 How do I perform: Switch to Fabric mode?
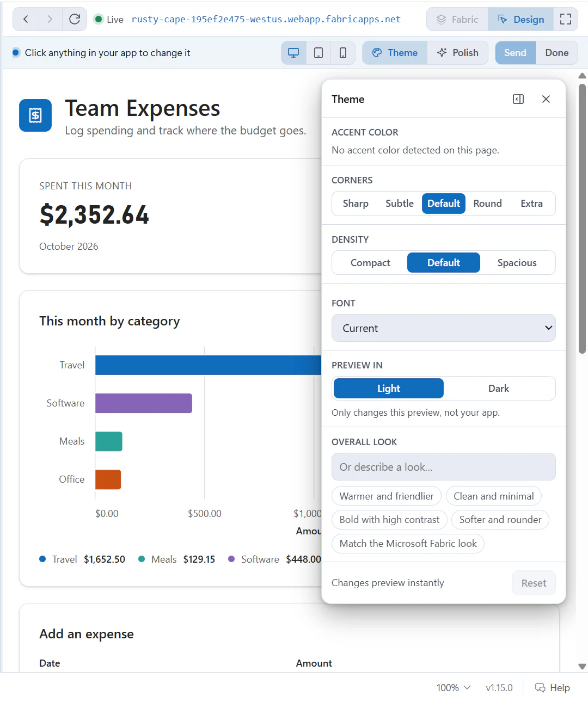[457, 19]
